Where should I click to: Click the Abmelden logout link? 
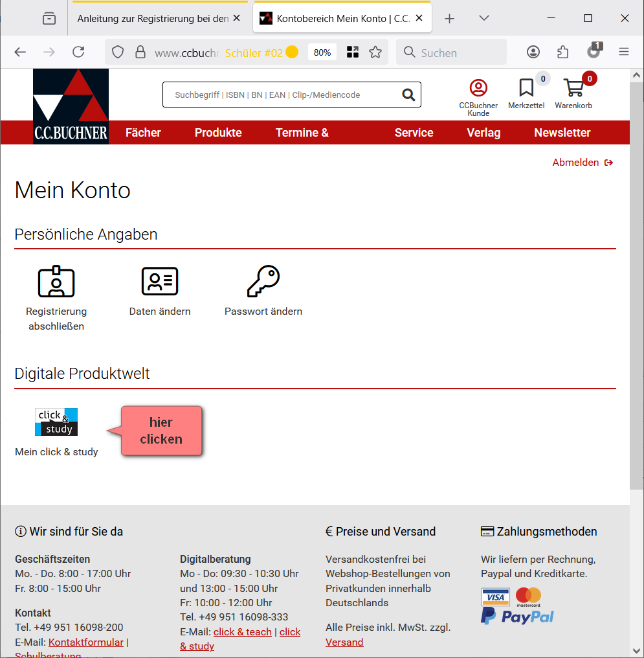coord(582,163)
